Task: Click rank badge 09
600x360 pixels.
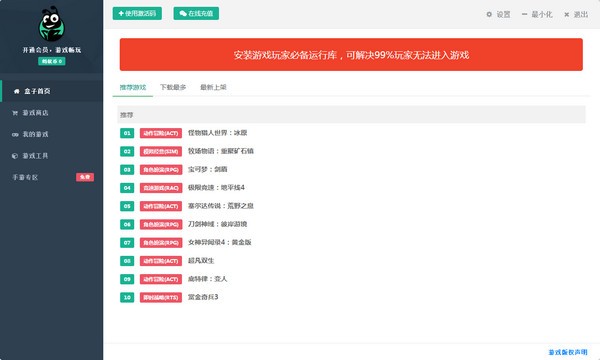Action: coord(127,279)
